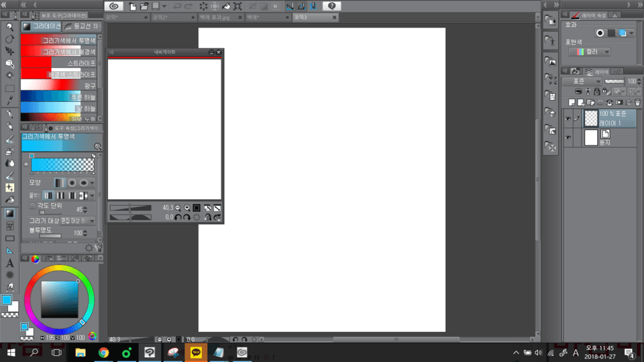Click Open file folder icon in command bar
The image size is (644, 362).
[144, 6]
